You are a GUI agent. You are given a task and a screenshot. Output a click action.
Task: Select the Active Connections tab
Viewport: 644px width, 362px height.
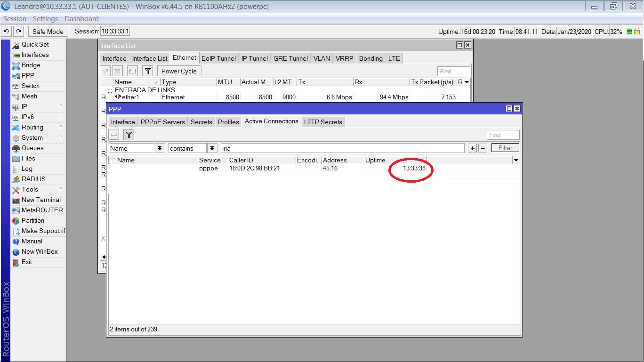point(272,121)
